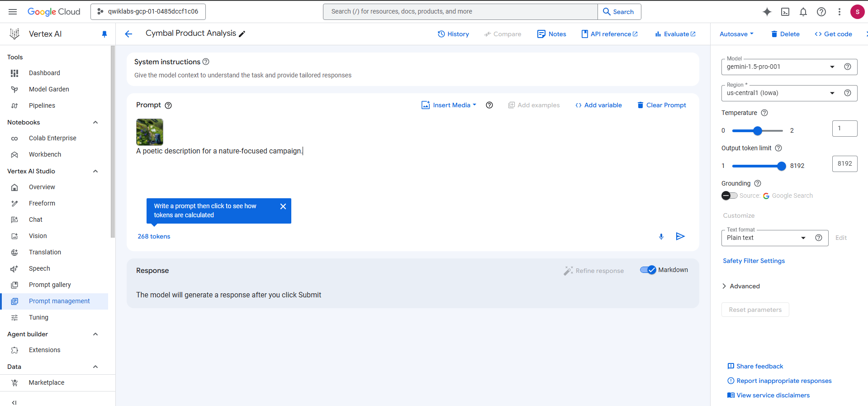Open the Temperature help icon

point(764,113)
